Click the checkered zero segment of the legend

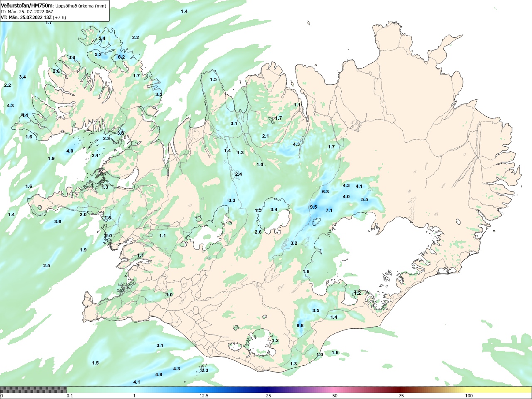tap(34, 389)
